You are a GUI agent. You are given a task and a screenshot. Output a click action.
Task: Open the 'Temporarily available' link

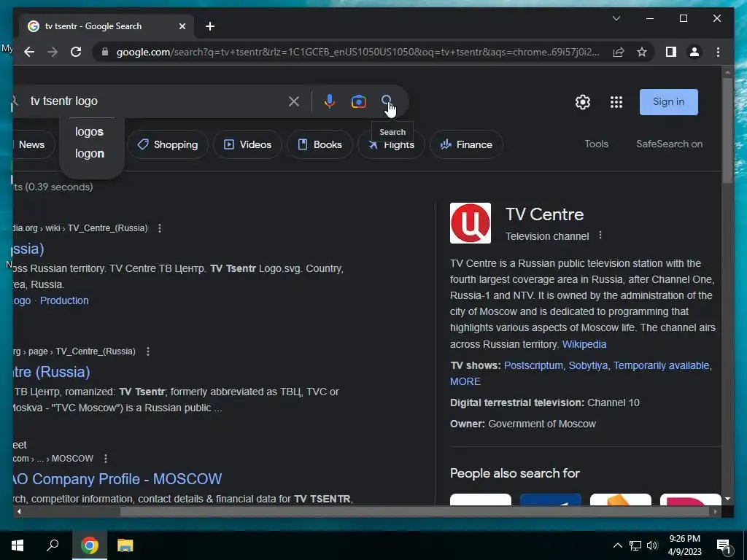click(x=661, y=365)
